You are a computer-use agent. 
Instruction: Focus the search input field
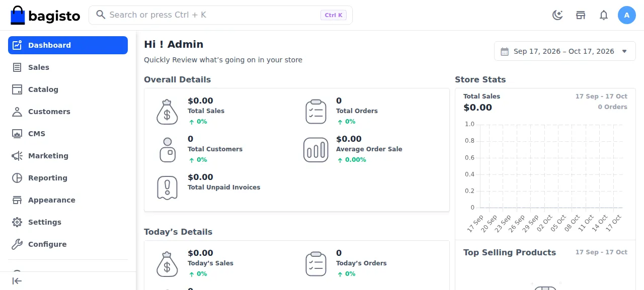click(220, 15)
